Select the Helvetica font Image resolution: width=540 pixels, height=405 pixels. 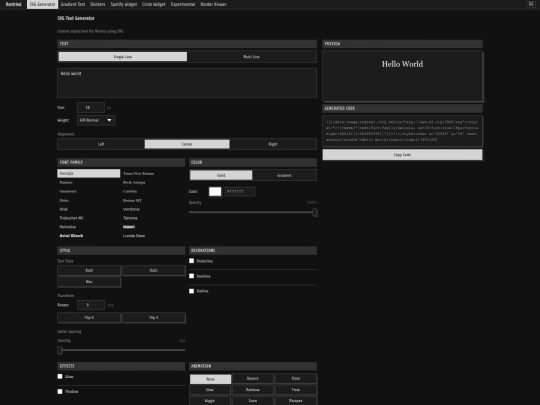point(89,227)
